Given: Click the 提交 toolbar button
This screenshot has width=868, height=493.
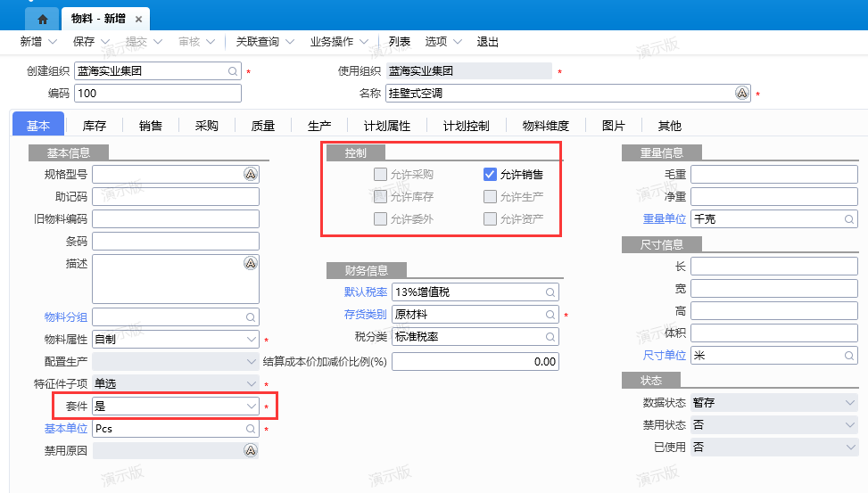Looking at the screenshot, I should click(x=136, y=42).
